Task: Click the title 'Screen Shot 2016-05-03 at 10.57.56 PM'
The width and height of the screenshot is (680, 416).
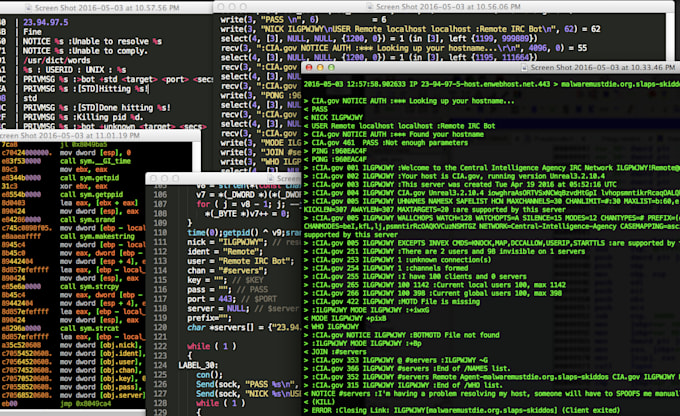Action: 107,8
